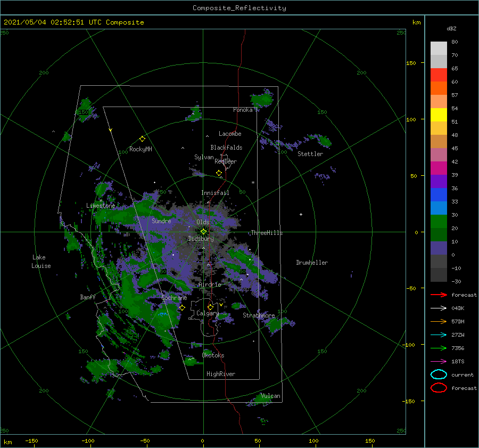Screen dimensions: 479x448
Task: Click the Stettler city label
Action: 310,154
